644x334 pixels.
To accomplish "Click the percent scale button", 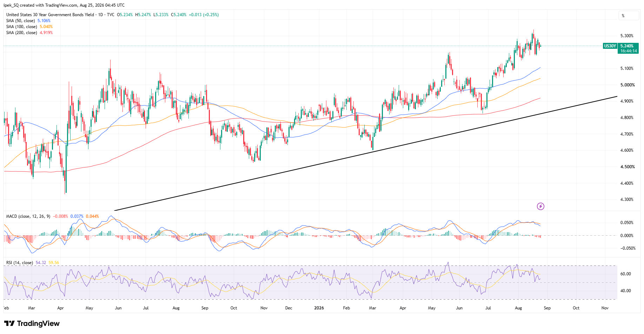I will (x=629, y=16).
